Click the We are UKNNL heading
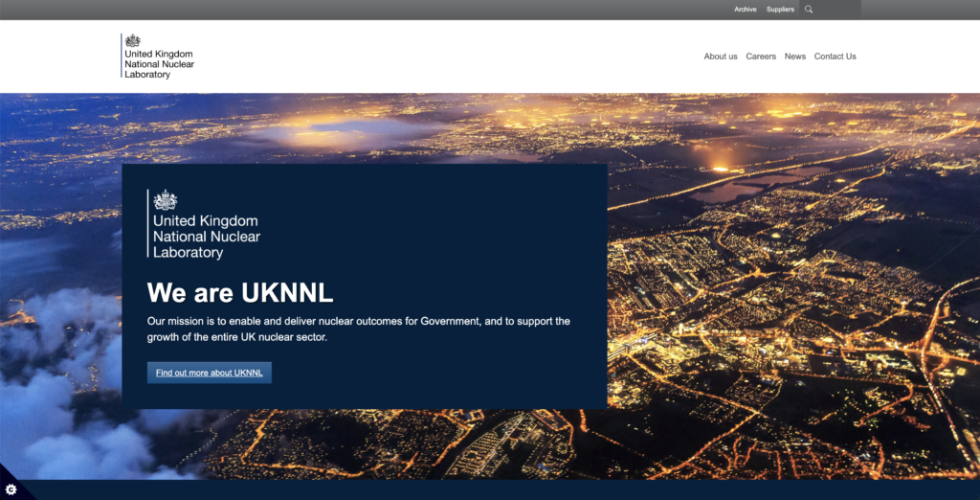The width and height of the screenshot is (980, 500). pyautogui.click(x=240, y=292)
